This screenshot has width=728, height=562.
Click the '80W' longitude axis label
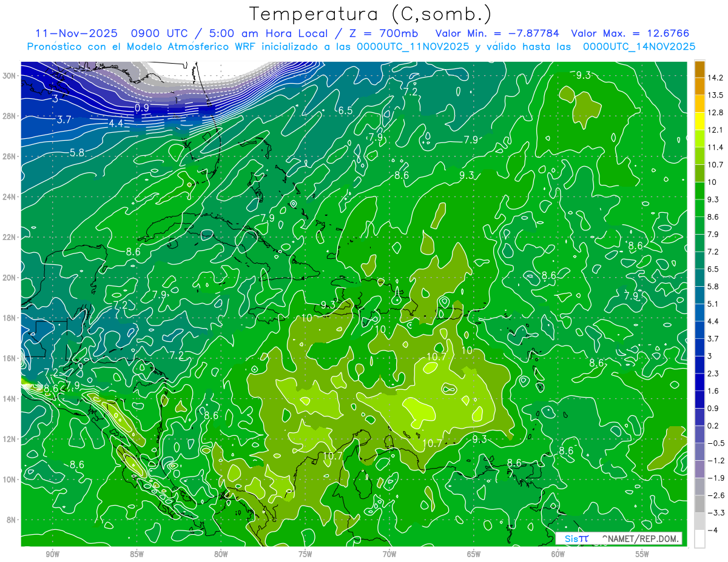click(221, 555)
